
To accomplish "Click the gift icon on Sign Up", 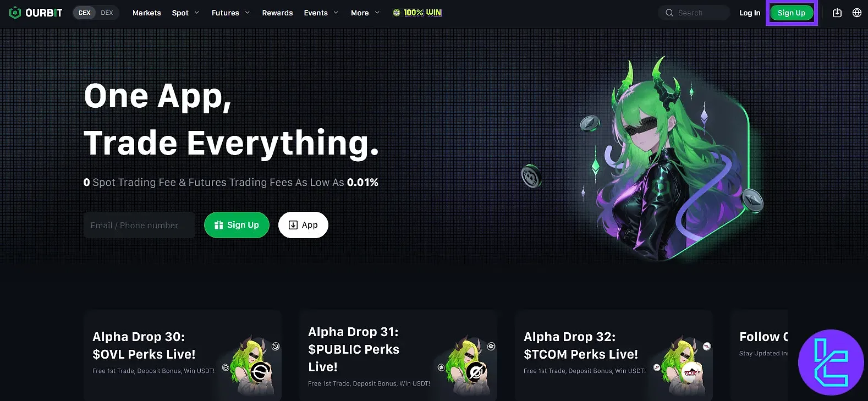I will [x=218, y=225].
